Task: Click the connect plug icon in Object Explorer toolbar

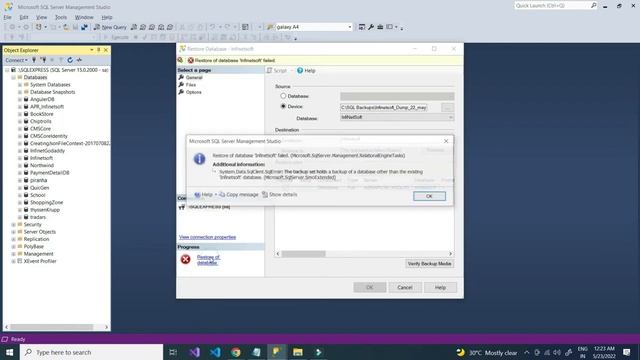Action: (x=34, y=60)
